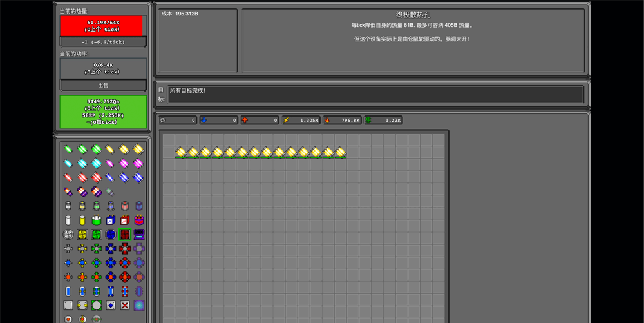
Task: Select the single green fuel cell part
Action: [x=68, y=150]
